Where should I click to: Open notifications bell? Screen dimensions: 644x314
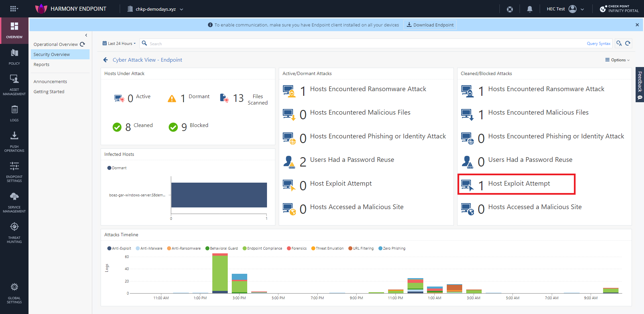point(530,9)
